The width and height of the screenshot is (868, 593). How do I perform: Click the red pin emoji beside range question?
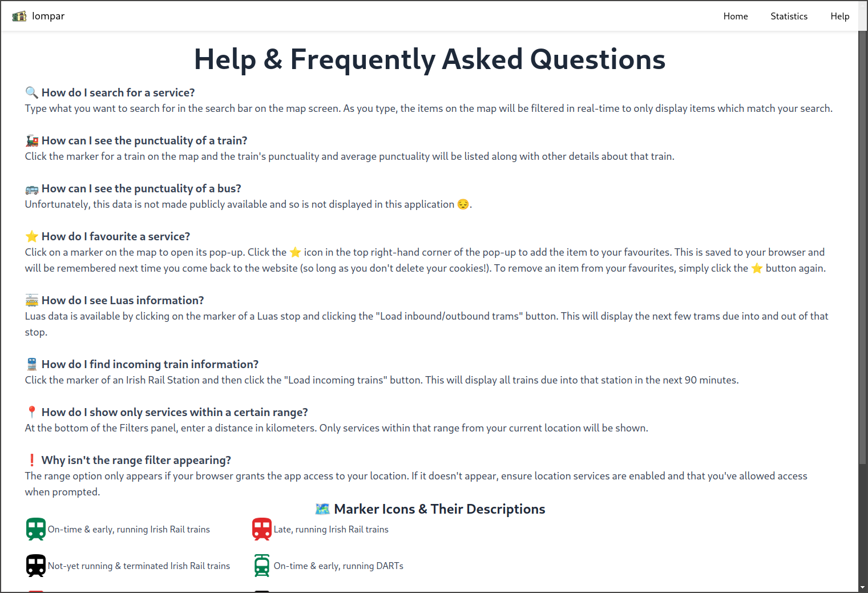pyautogui.click(x=32, y=412)
